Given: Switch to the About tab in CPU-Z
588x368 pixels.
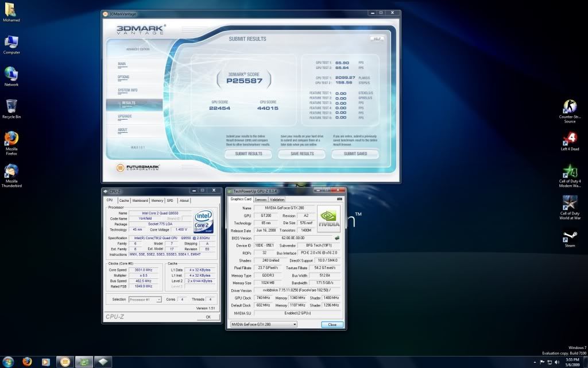Looking at the screenshot, I should tap(184, 201).
